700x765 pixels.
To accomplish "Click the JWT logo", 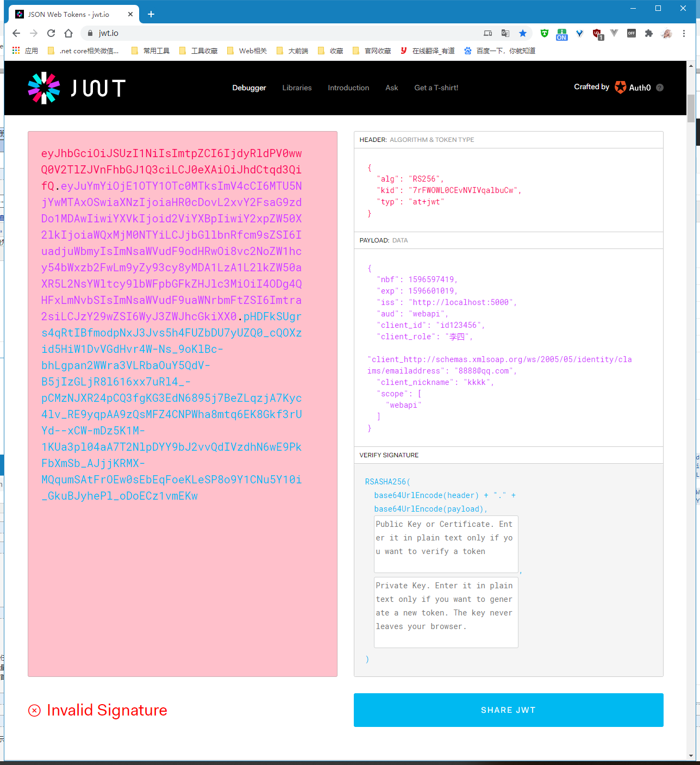I will 76,87.
